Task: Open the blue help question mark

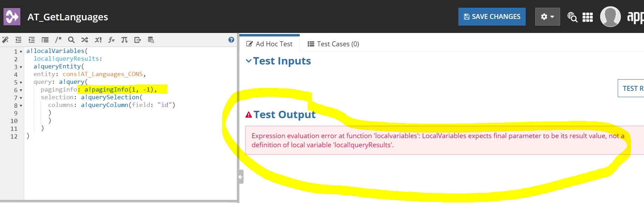Action: 231,40
